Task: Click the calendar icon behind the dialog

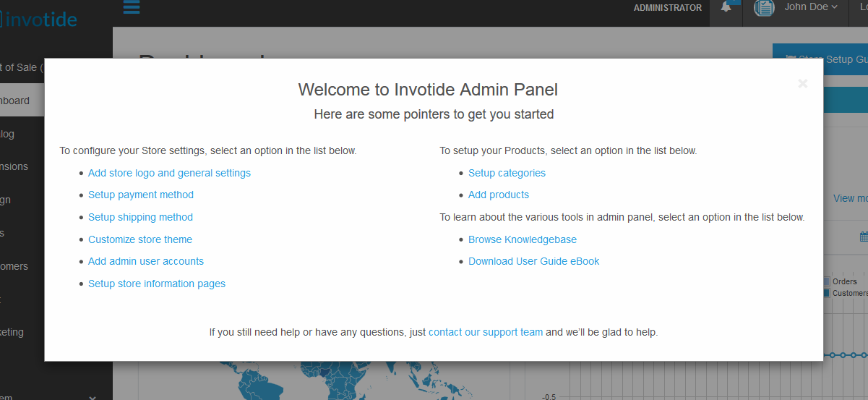Action: (x=864, y=237)
